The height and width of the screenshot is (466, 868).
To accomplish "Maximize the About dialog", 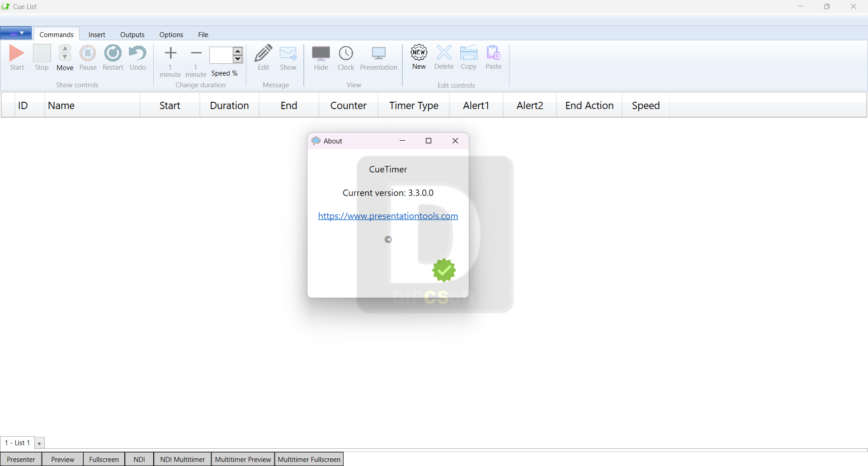I will point(429,141).
